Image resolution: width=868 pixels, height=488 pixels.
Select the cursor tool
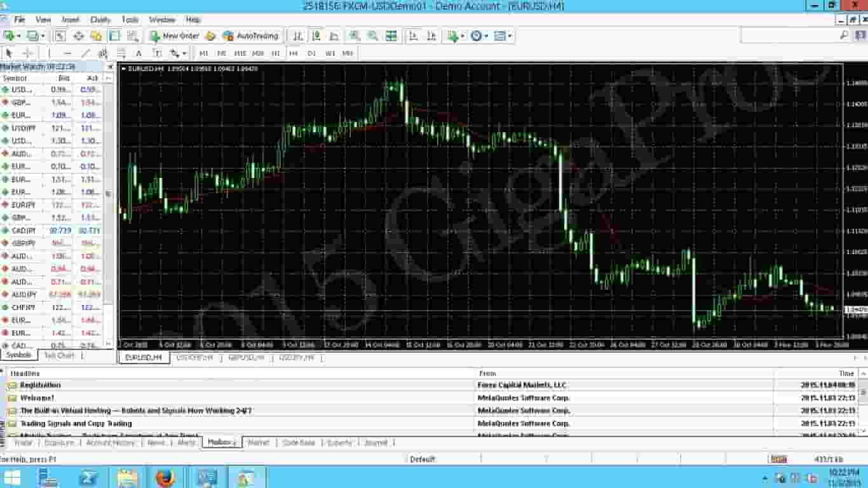point(9,53)
